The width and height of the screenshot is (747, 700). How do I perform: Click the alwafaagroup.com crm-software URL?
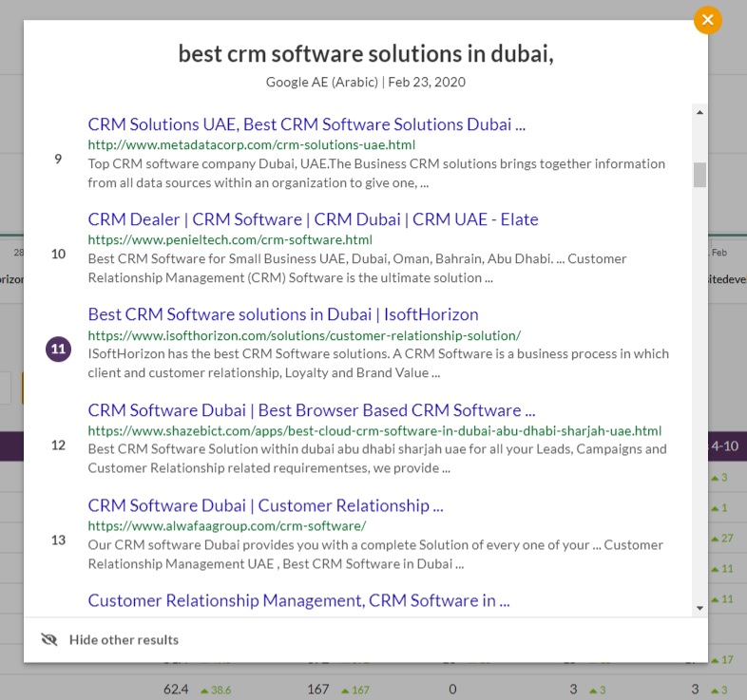(226, 525)
